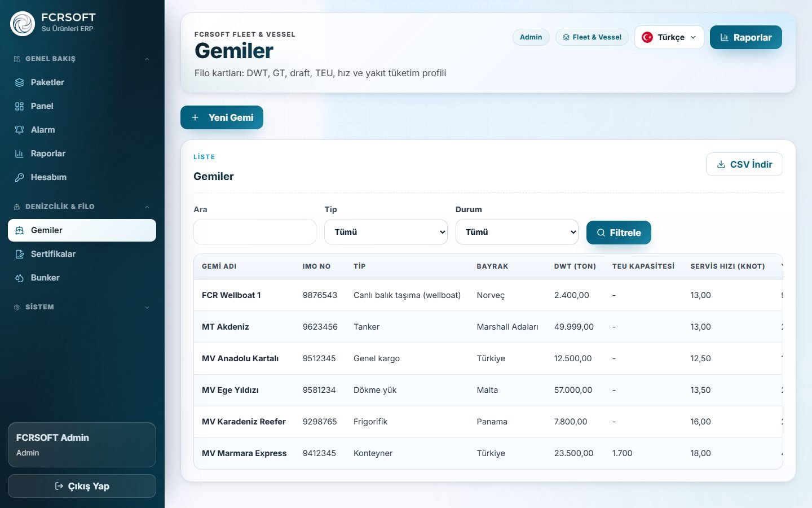Open the Durum filter dropdown
The height and width of the screenshot is (508, 812).
(x=517, y=232)
